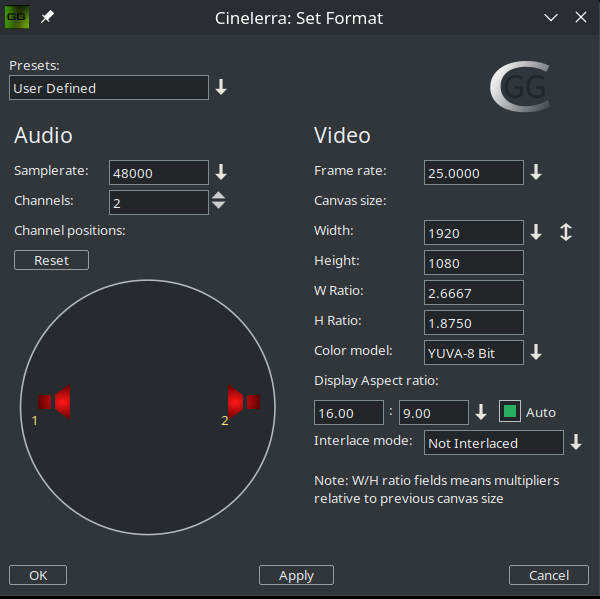
Task: Click the Apply button
Action: pos(296,575)
